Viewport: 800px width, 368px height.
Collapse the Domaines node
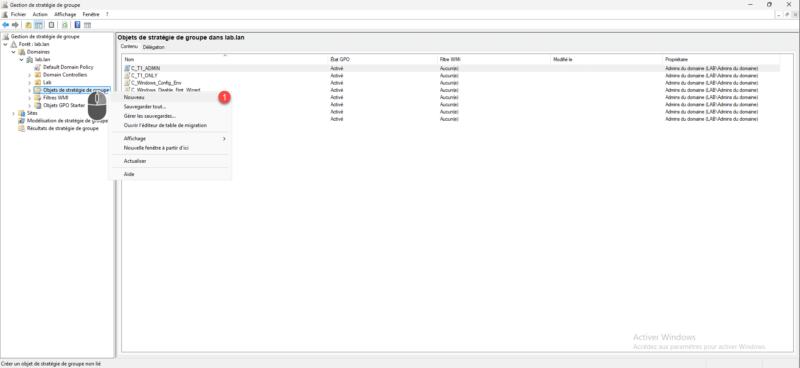pyautogui.click(x=13, y=52)
